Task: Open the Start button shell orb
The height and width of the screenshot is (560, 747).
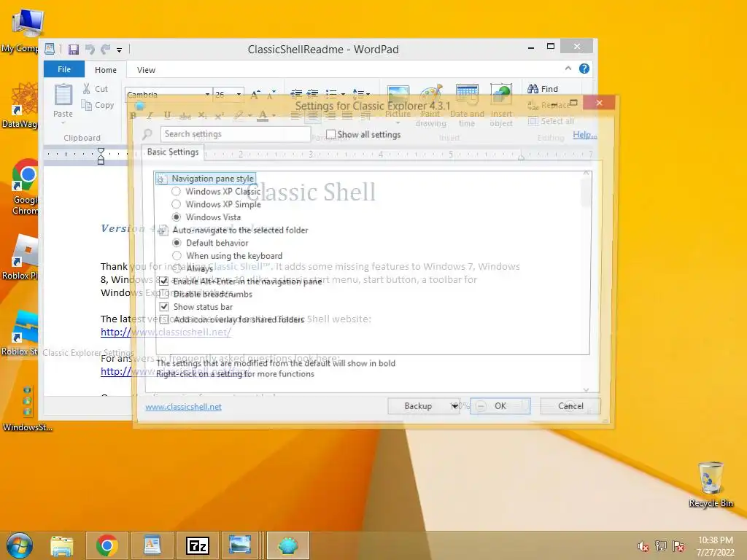Action: coord(19,545)
